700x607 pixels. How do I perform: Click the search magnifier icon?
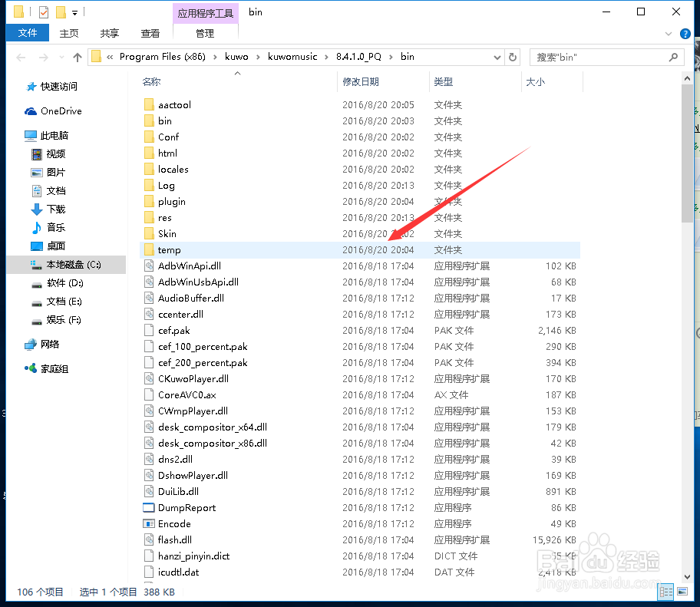673,57
